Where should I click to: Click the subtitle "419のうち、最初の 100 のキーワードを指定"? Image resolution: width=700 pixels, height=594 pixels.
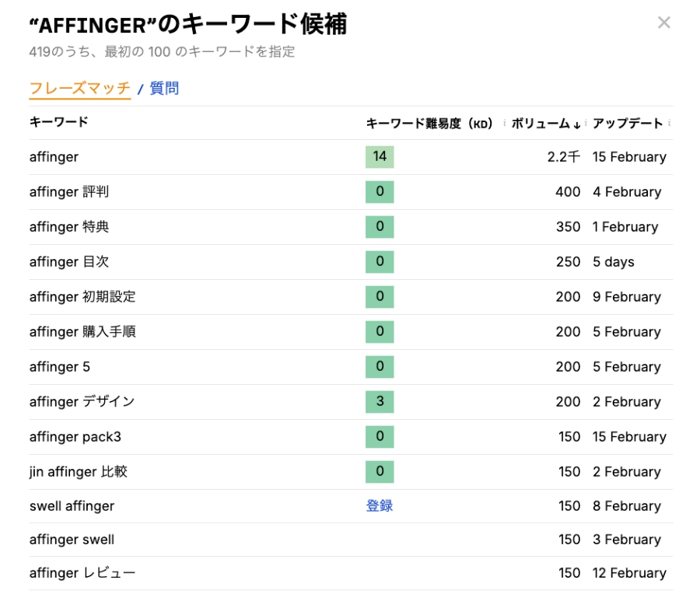pos(162,52)
